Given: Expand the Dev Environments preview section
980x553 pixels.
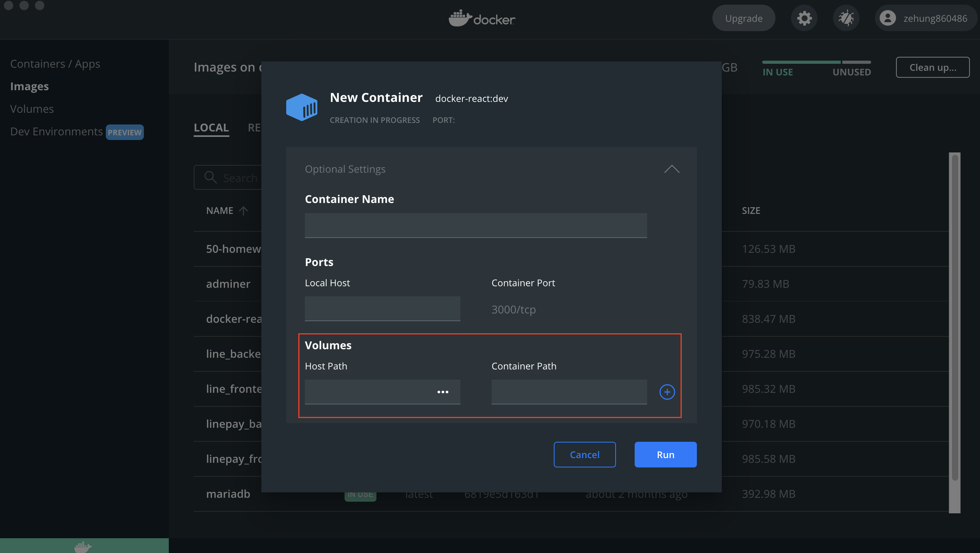Looking at the screenshot, I should pyautogui.click(x=56, y=131).
